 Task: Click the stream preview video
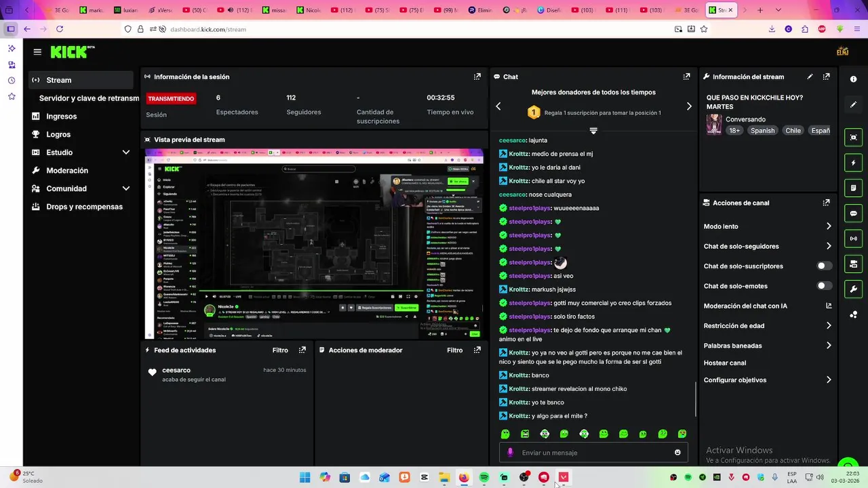314,243
